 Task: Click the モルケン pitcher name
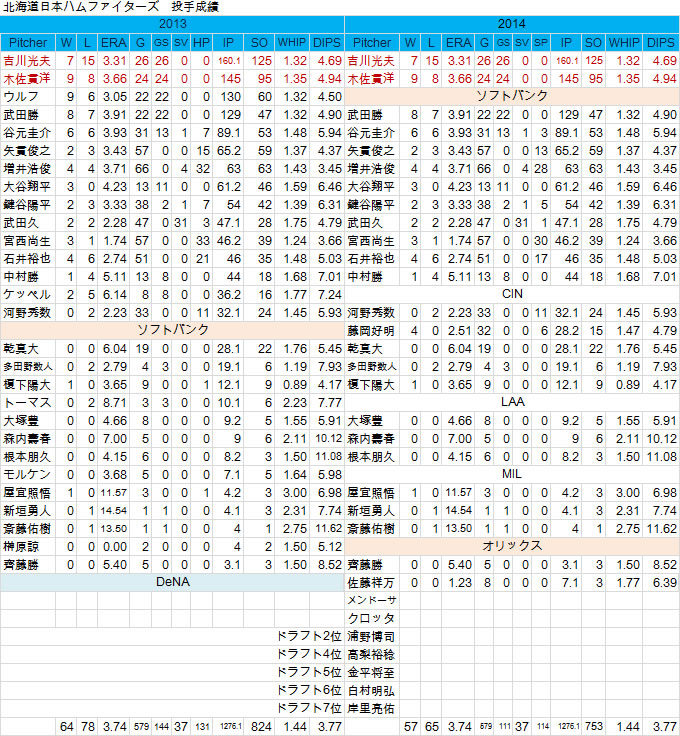coord(27,475)
